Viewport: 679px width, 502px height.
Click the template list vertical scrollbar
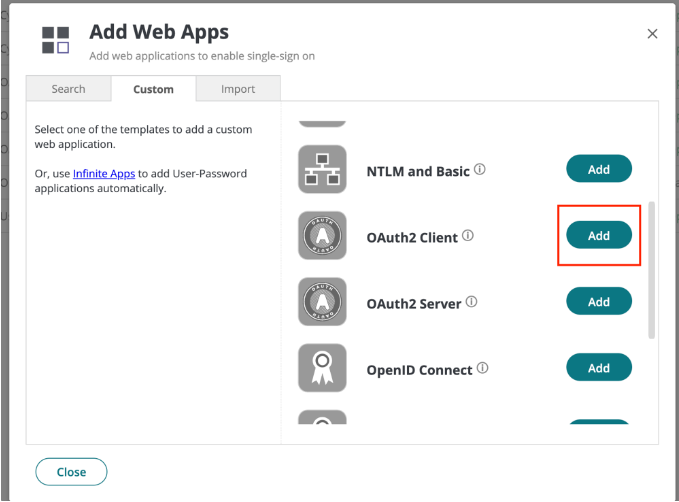[653, 270]
